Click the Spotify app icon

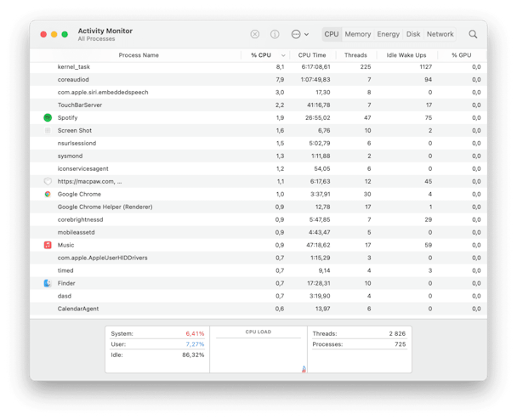pyautogui.click(x=48, y=117)
